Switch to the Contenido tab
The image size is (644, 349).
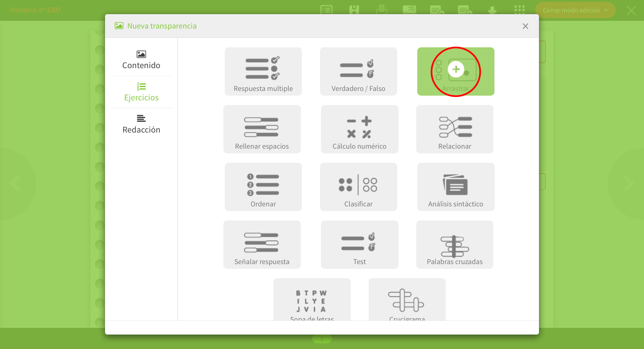point(141,60)
